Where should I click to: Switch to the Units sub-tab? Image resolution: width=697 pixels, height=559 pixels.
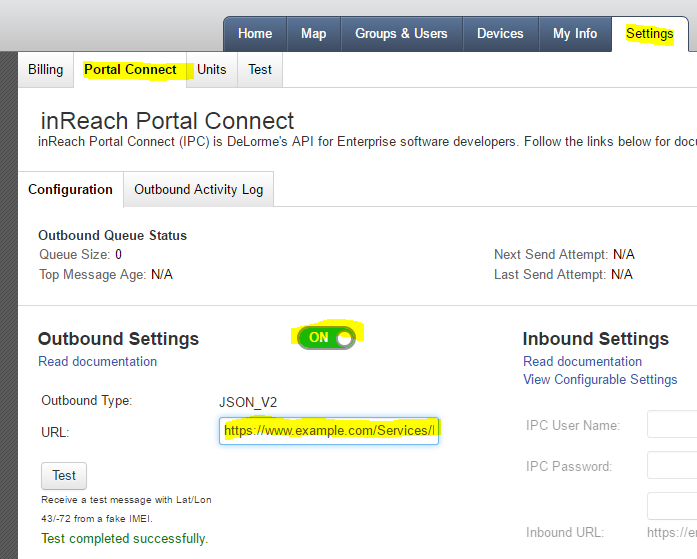(211, 70)
